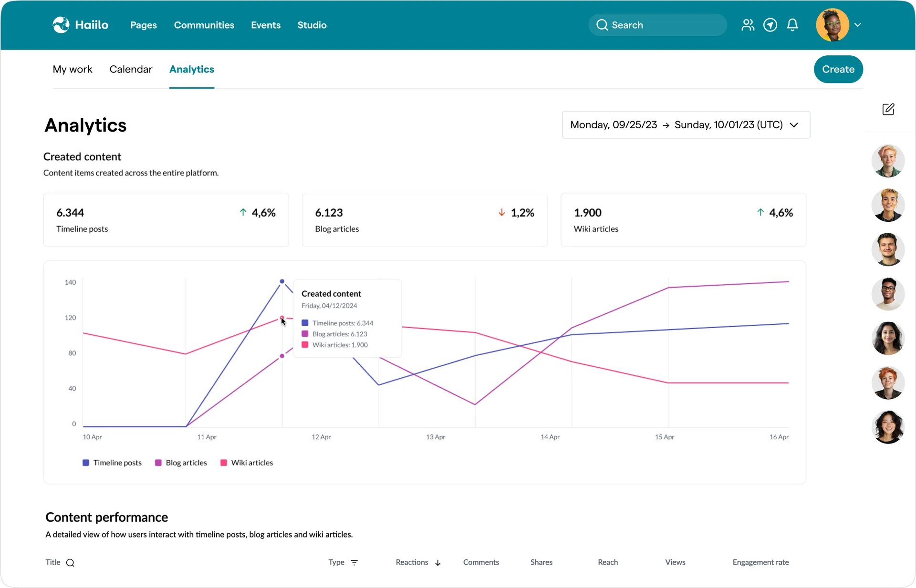Image resolution: width=916 pixels, height=588 pixels.
Task: Click the Create button
Action: [838, 69]
